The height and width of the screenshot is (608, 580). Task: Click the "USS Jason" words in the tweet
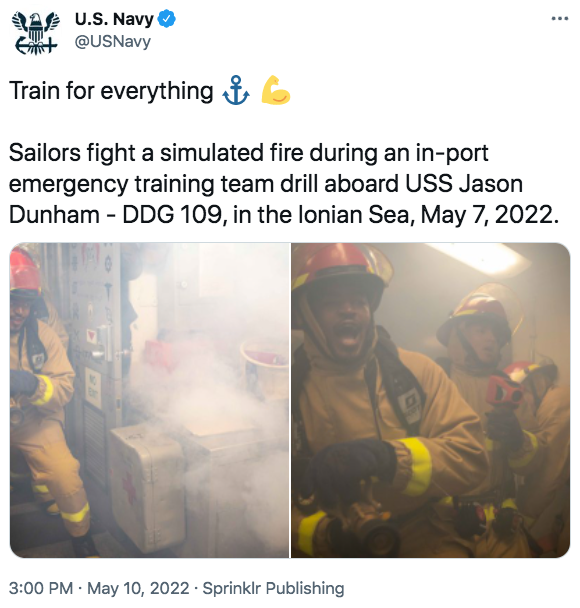point(464,183)
